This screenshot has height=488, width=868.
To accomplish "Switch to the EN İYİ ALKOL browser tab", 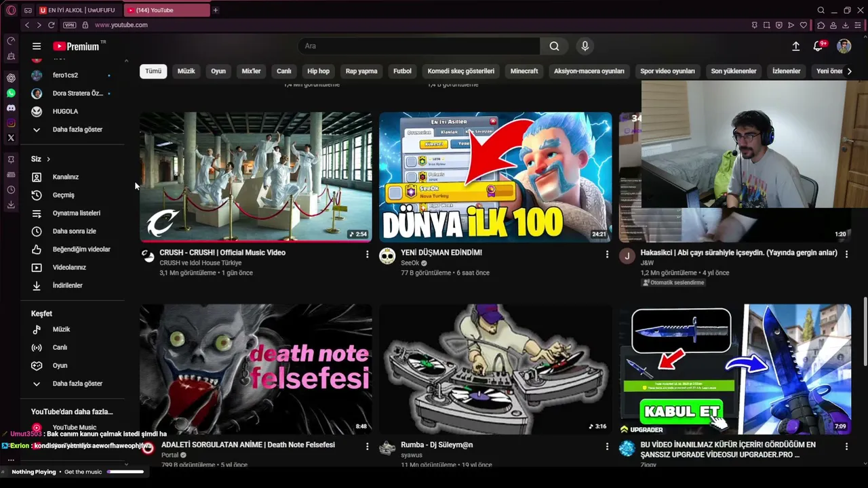I will [x=78, y=10].
